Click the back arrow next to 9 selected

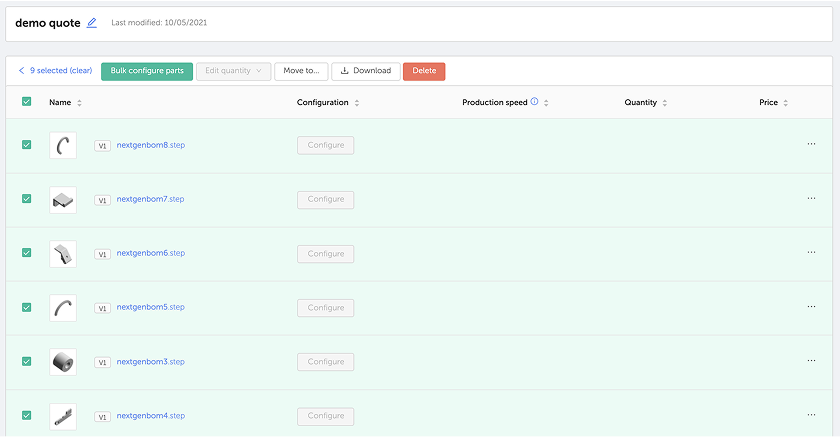pyautogui.click(x=22, y=71)
